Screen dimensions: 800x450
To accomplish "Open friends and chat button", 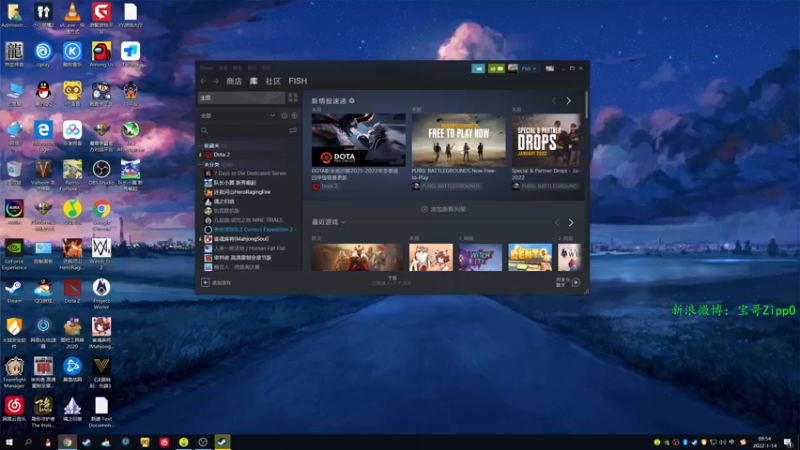I will click(567, 282).
